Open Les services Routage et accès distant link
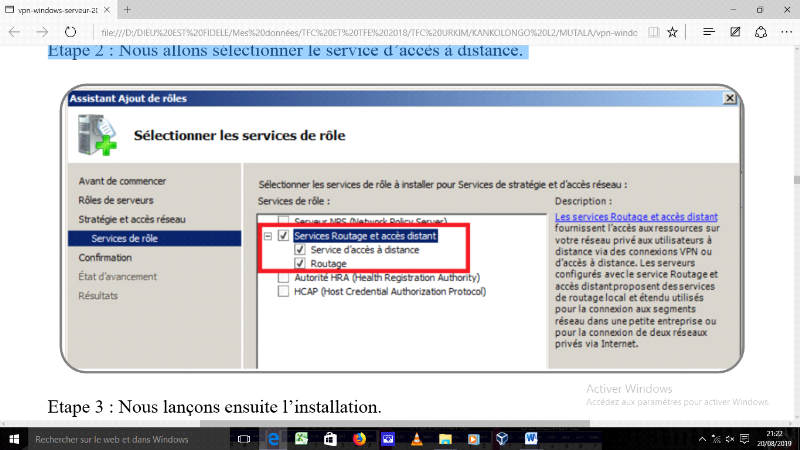The width and height of the screenshot is (800, 450). click(x=636, y=217)
